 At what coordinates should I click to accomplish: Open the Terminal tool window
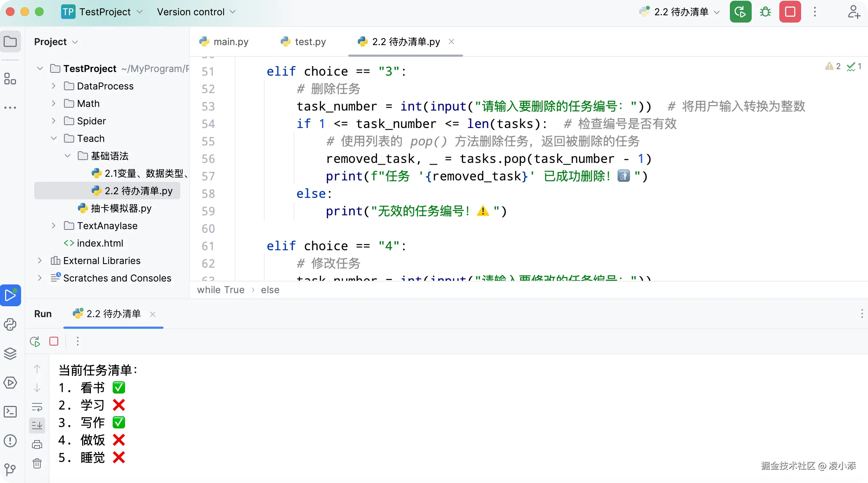[x=10, y=412]
